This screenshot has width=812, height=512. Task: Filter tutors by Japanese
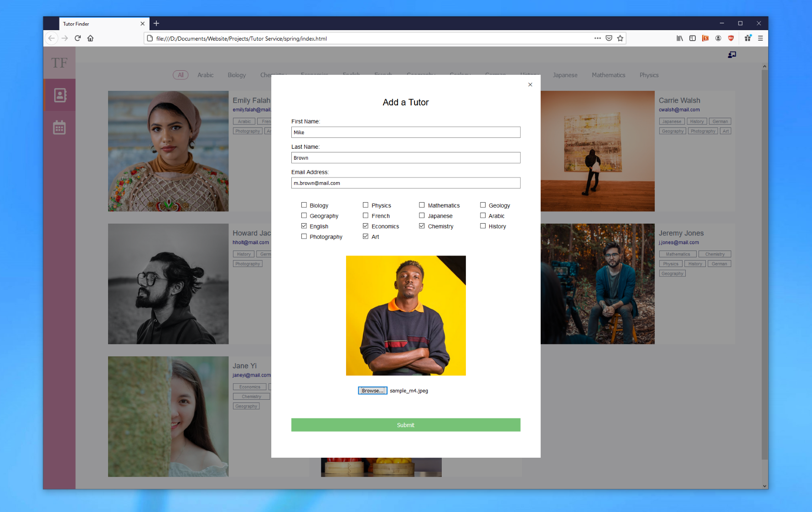coord(565,75)
